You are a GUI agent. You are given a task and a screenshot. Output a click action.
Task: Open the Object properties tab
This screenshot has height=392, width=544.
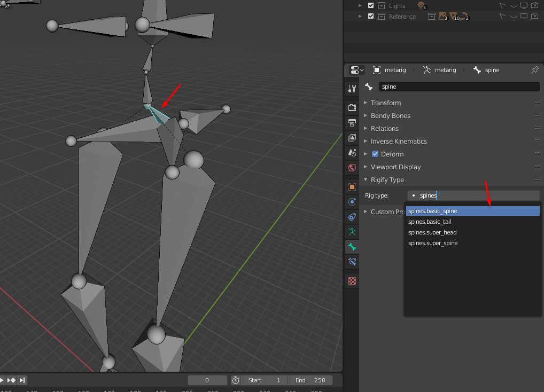tap(352, 186)
